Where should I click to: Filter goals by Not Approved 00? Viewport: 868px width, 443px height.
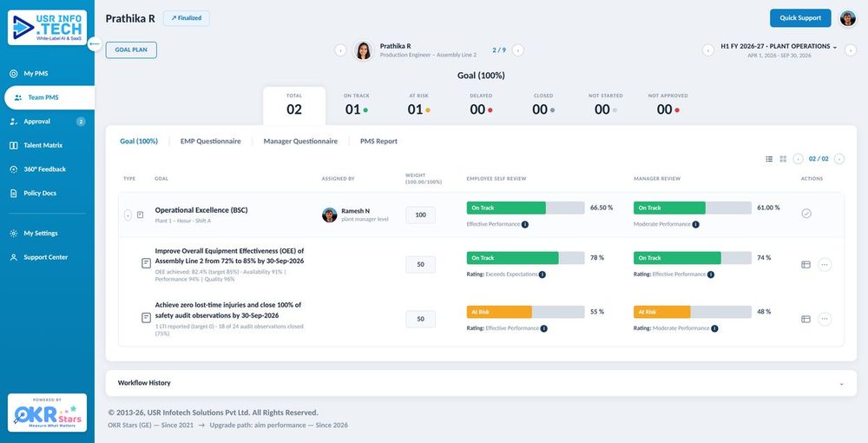(x=667, y=105)
